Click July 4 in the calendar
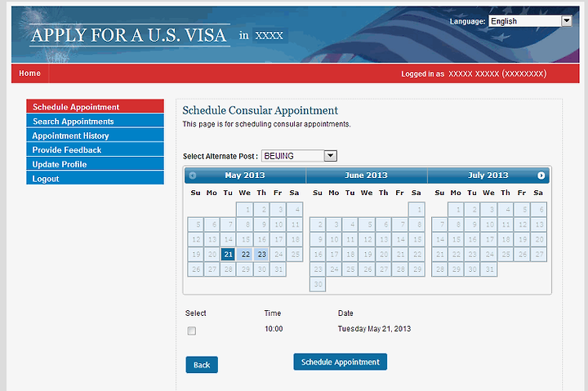 coord(506,210)
